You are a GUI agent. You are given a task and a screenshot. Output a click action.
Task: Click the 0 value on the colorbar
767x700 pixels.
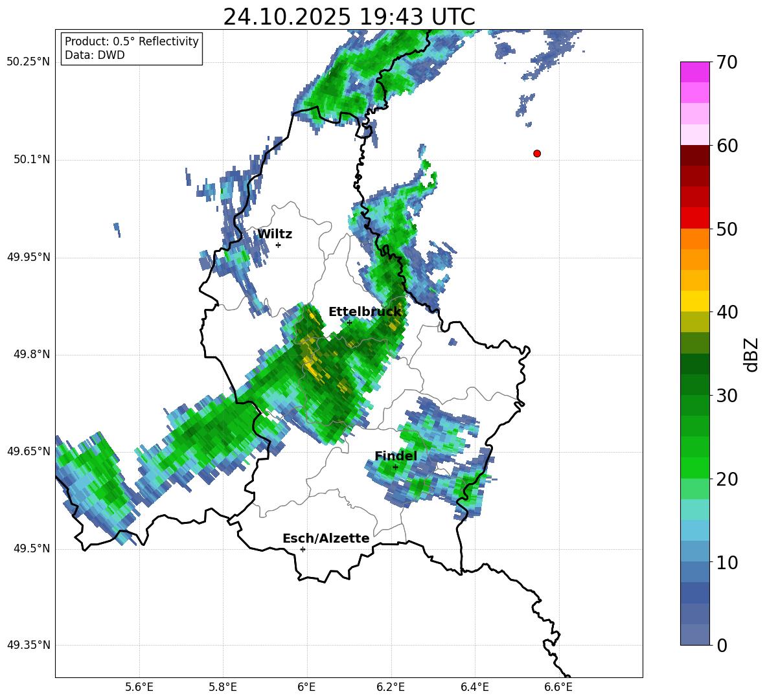722,645
